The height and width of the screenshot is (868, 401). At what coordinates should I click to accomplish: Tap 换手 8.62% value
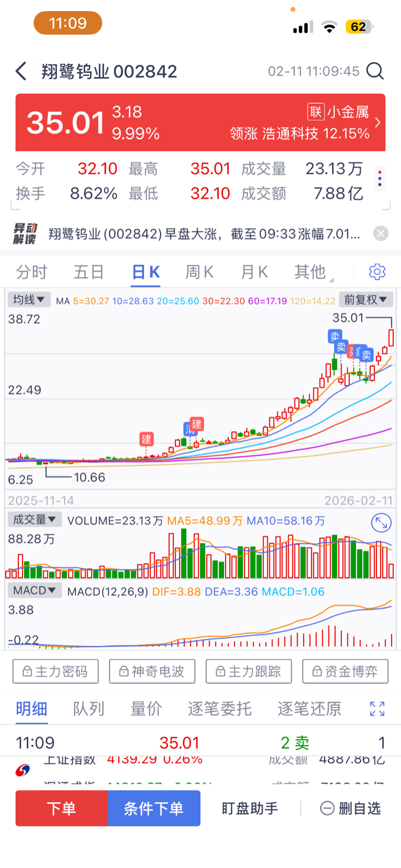[x=94, y=194]
